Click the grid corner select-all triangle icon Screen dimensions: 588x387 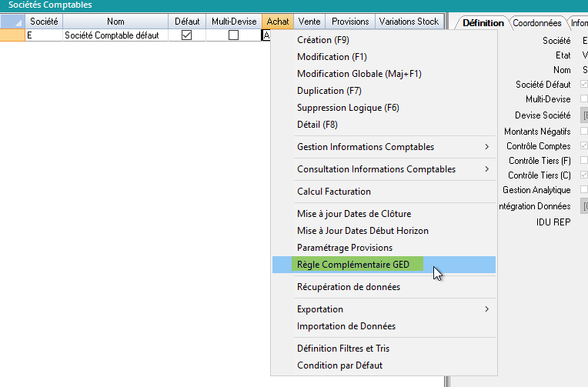click(12, 22)
